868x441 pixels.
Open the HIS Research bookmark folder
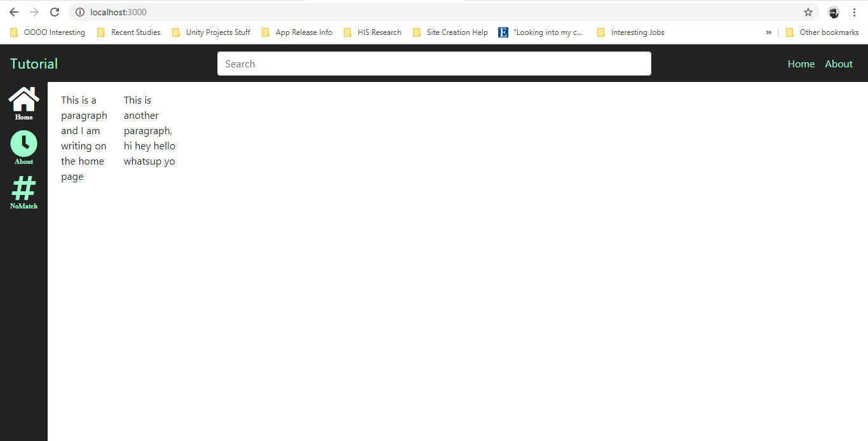click(372, 32)
